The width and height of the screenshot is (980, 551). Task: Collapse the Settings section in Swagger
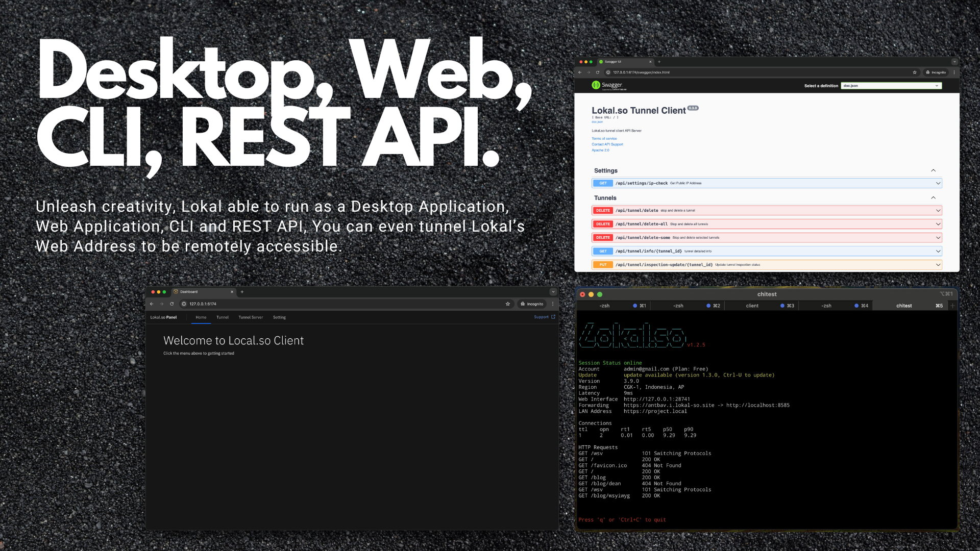pos(933,170)
